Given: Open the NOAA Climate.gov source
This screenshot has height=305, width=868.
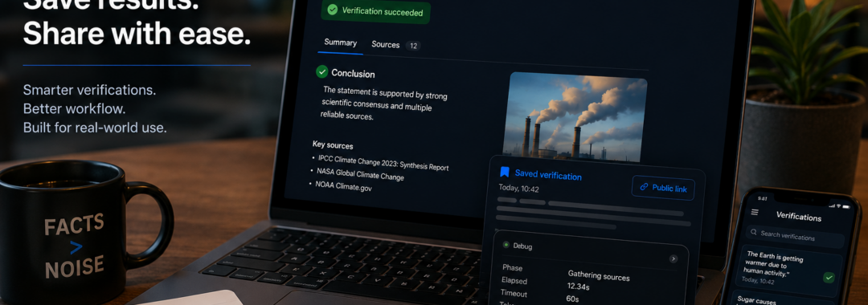Looking at the screenshot, I should [343, 186].
